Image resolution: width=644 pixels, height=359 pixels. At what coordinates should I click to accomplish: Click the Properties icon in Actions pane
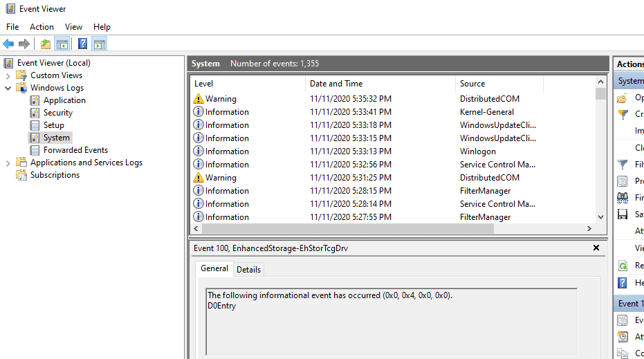623,181
